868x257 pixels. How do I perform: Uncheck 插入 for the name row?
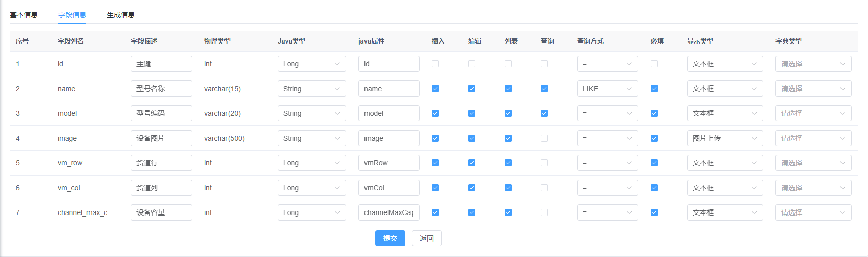(435, 89)
